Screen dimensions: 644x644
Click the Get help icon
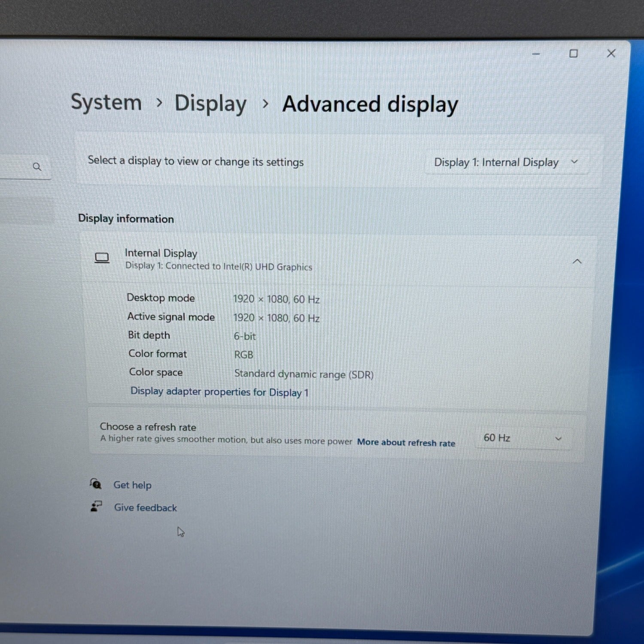pos(96,484)
